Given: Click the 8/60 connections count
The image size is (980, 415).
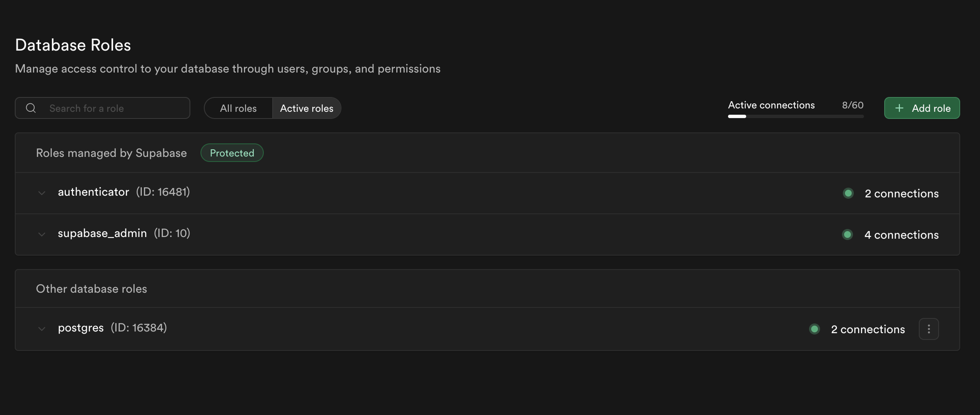Looking at the screenshot, I should (853, 105).
